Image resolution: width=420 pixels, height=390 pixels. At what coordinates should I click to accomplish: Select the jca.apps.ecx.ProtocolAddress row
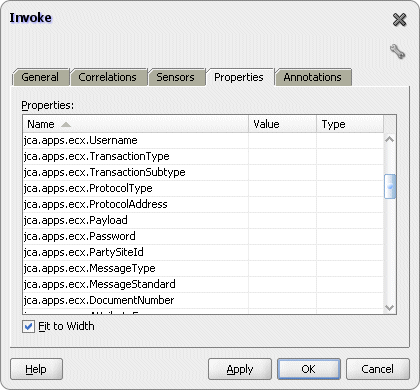pos(203,204)
